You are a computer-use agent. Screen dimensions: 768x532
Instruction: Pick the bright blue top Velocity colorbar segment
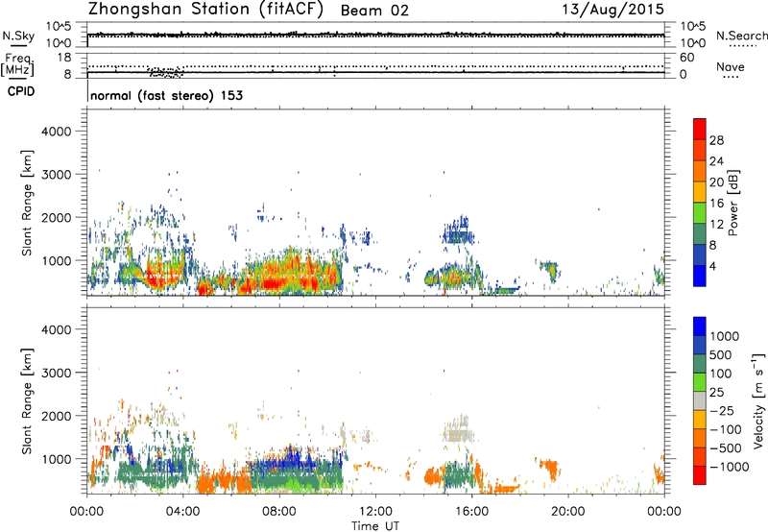pyautogui.click(x=700, y=326)
